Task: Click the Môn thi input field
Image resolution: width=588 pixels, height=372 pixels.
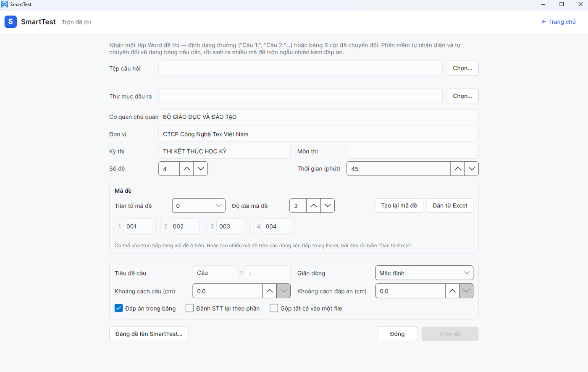Action: click(412, 152)
